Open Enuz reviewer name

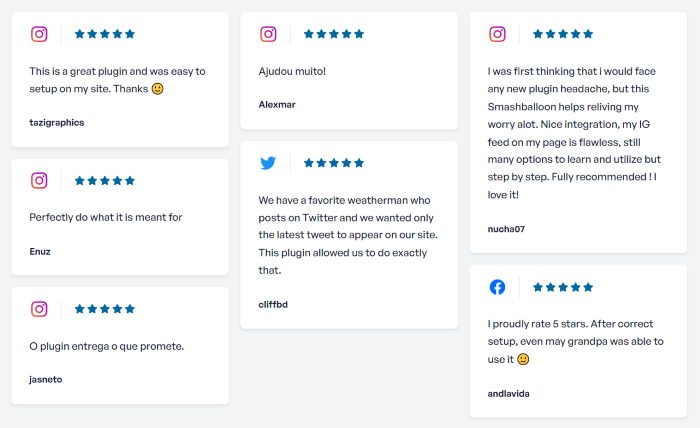[x=40, y=251]
